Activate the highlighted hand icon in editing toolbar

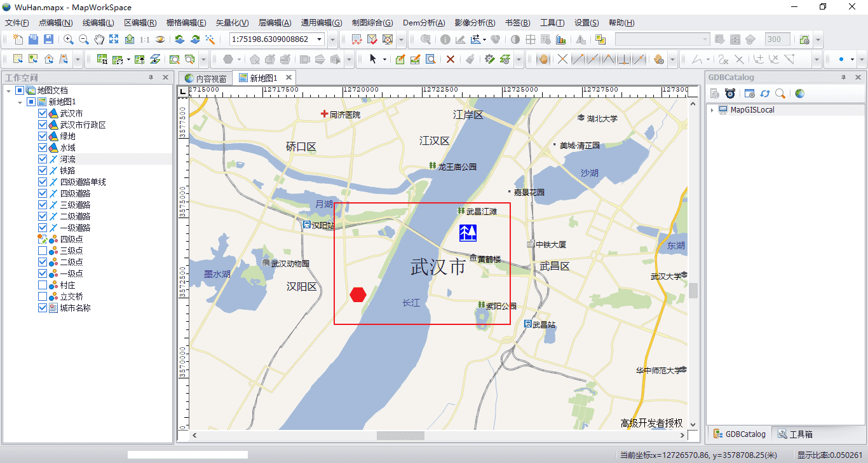(x=543, y=59)
